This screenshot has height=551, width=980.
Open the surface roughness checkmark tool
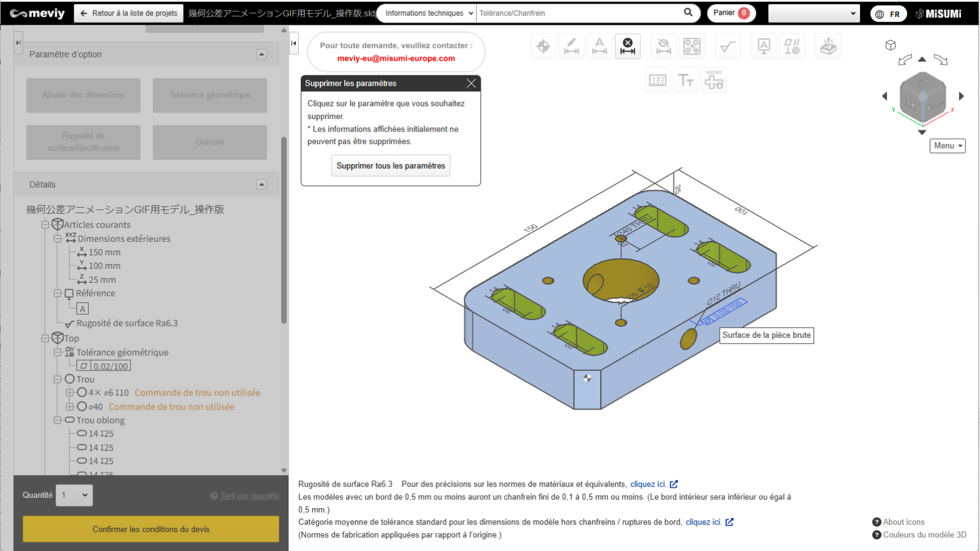pyautogui.click(x=728, y=47)
